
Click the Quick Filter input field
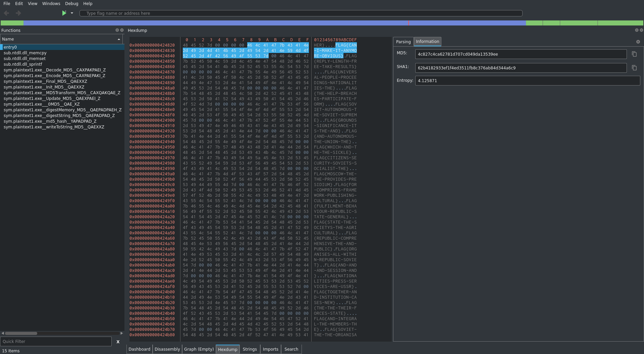click(56, 341)
